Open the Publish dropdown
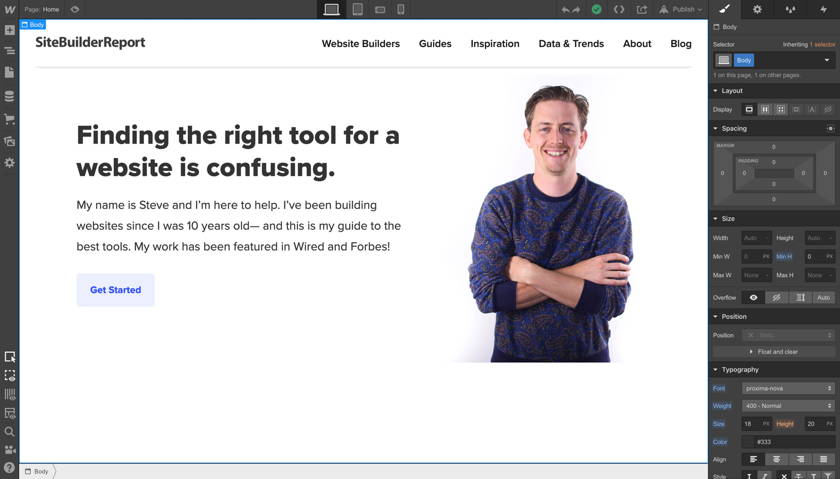This screenshot has width=840, height=479. pyautogui.click(x=680, y=9)
